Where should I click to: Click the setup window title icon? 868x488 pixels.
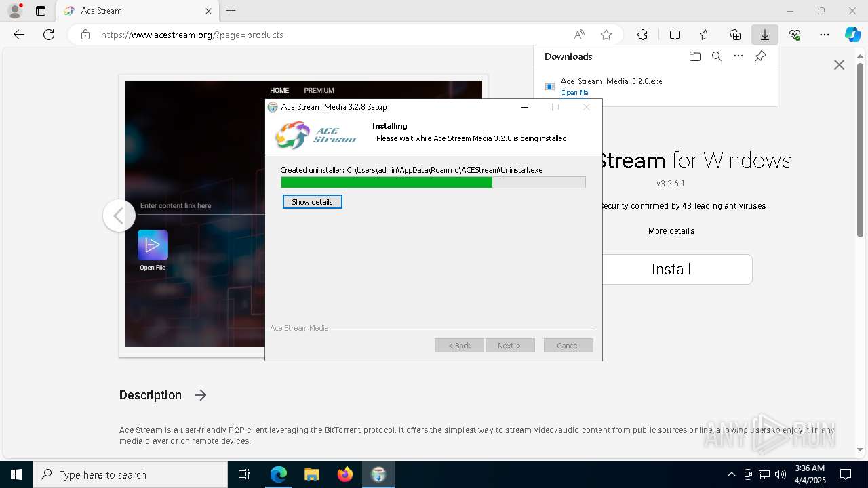pos(273,107)
